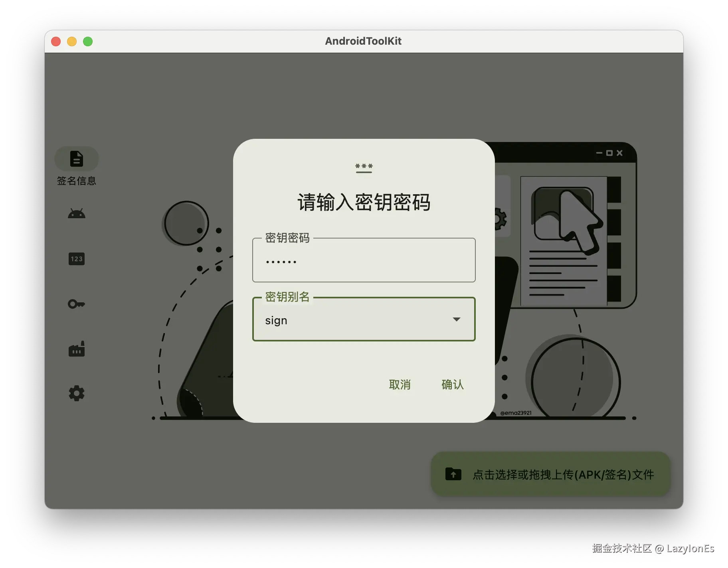
Task: Cancel the dialog with 取消
Action: point(400,385)
